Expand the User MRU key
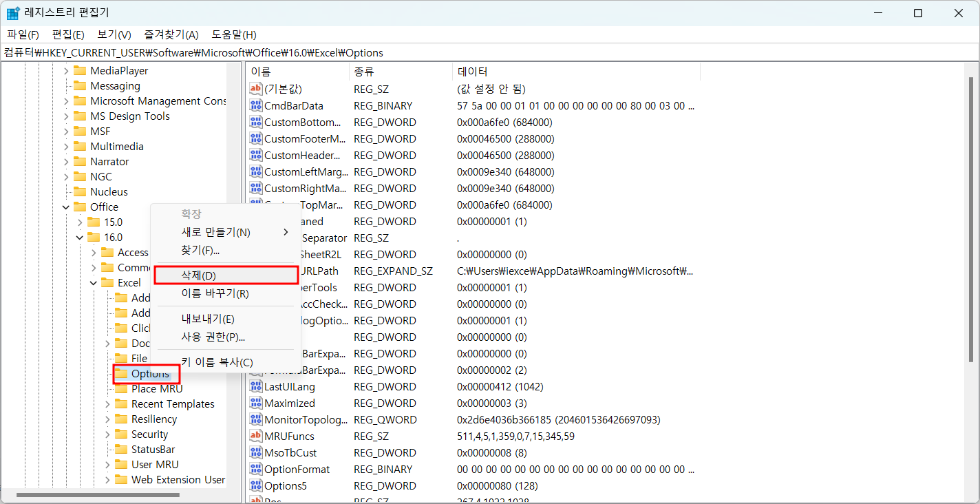Image resolution: width=980 pixels, height=504 pixels. (107, 465)
